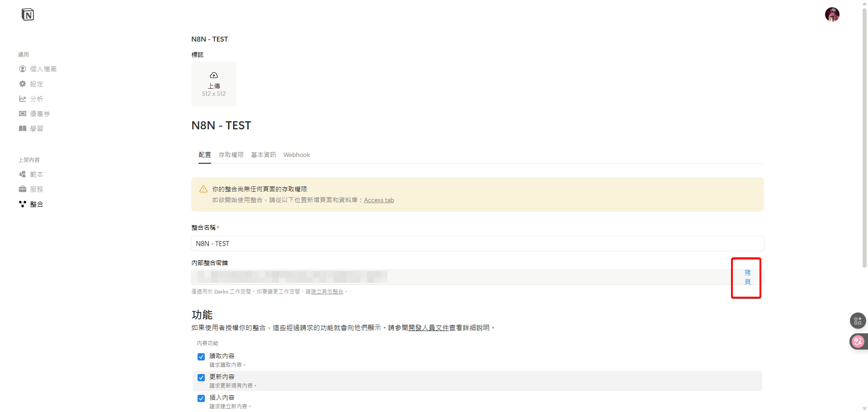Viewport: 868px width, 412px height.
Task: Toggle the 插入內容 checkbox
Action: point(201,398)
